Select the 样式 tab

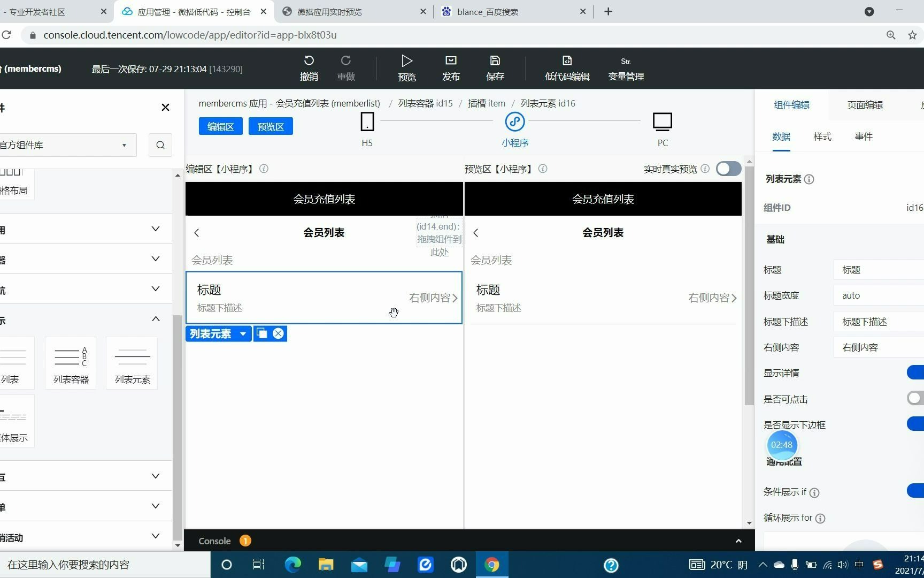tap(822, 136)
